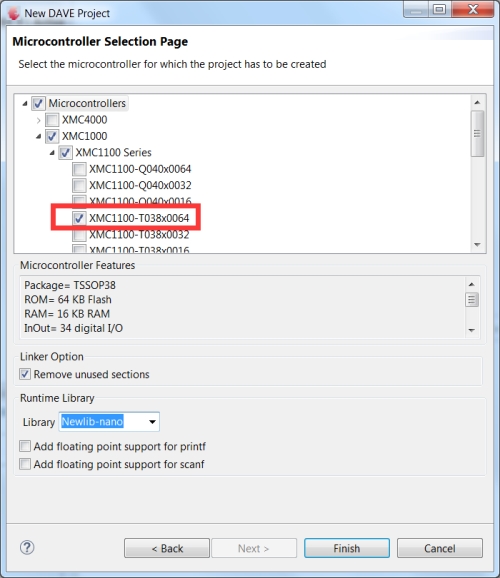
Task: Enable floating point support for printf
Action: tap(25, 446)
